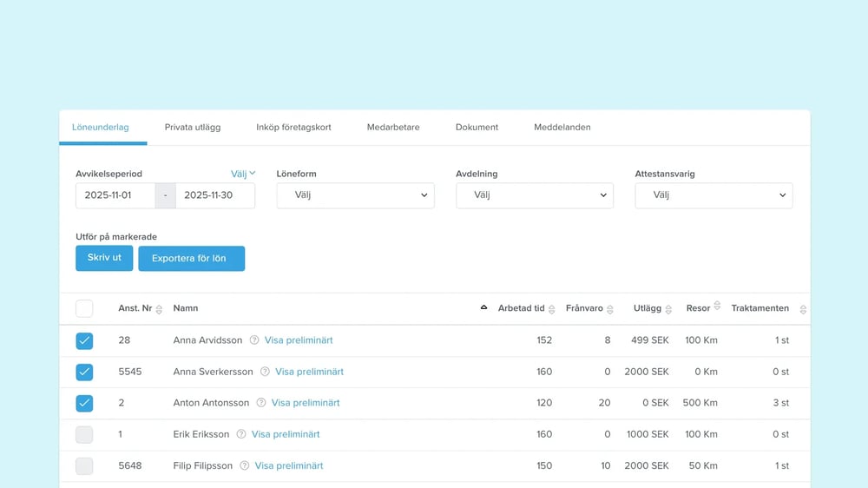The height and width of the screenshot is (488, 868).
Task: Click help icon beside Anna Sverkersson
Action: click(x=265, y=372)
